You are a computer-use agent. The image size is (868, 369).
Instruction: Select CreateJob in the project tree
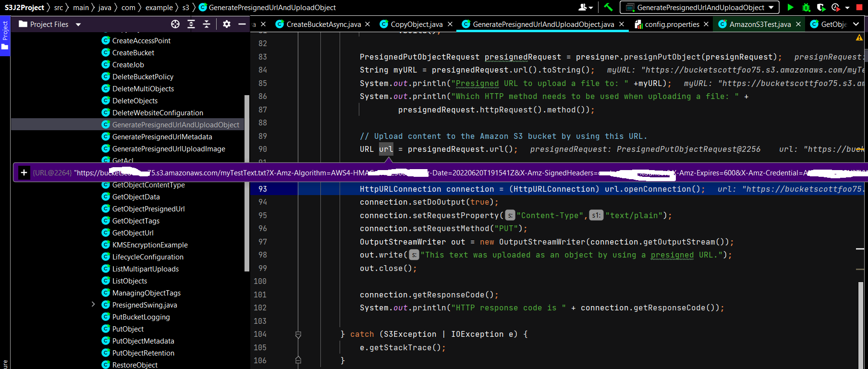128,65
